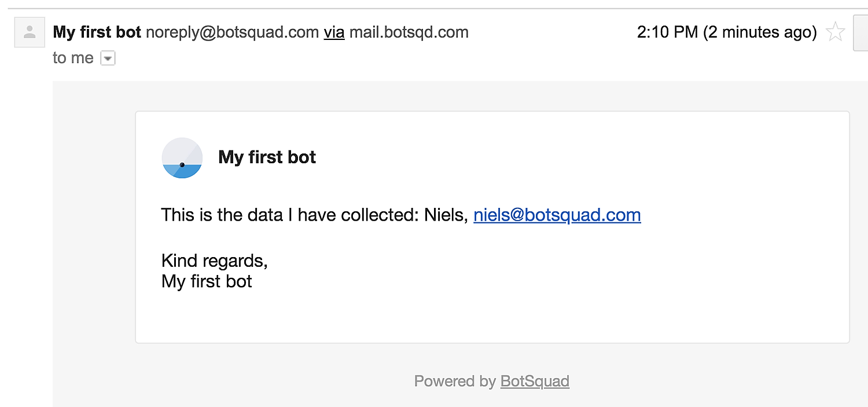Click the noreply@botsquad.com sender address
This screenshot has height=407, width=868.
click(x=232, y=32)
